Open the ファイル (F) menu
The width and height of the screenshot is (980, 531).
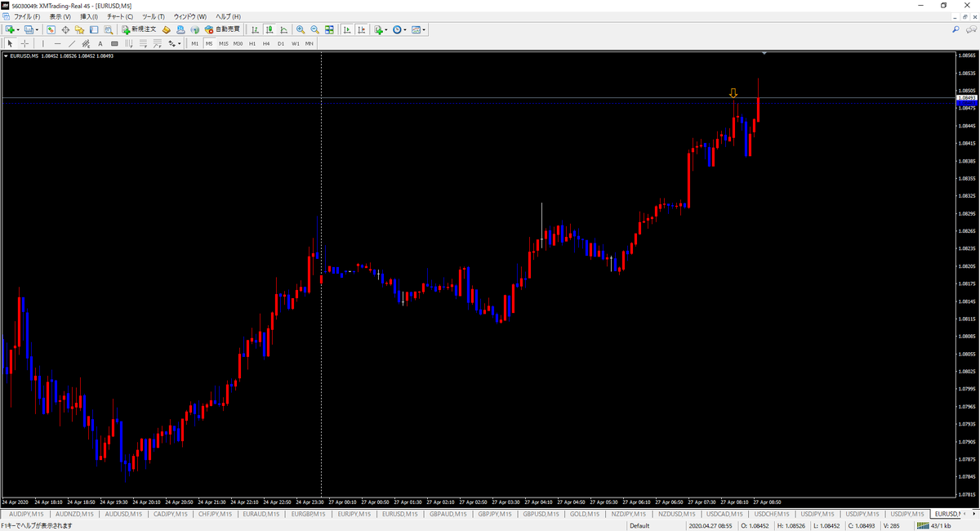point(27,16)
